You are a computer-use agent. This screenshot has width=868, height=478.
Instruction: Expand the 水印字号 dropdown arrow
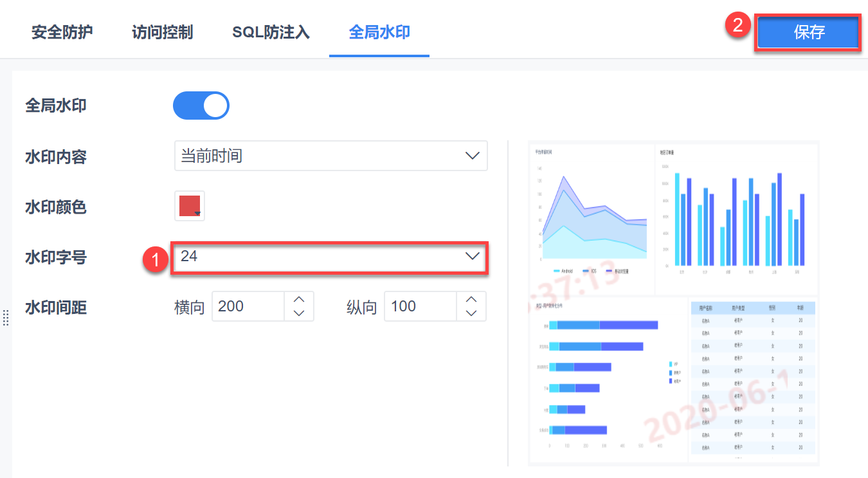tap(473, 256)
